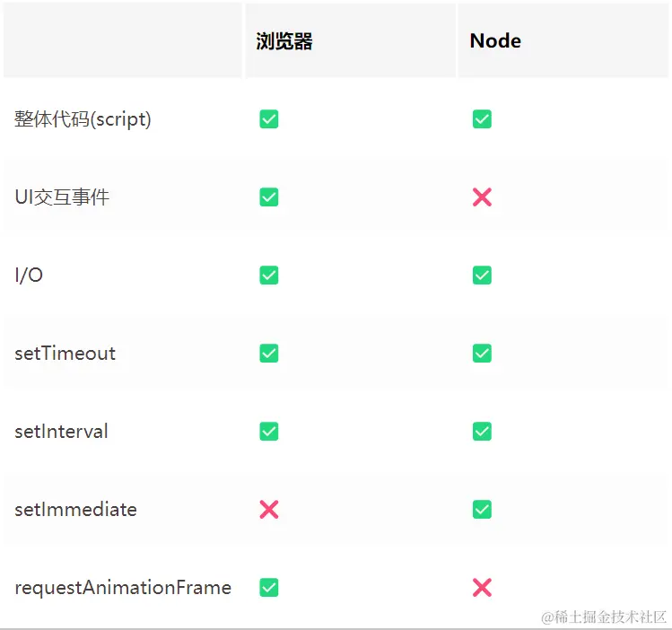672x630 pixels.
Task: Click the green check for setImmediate under Node
Action: (x=482, y=510)
